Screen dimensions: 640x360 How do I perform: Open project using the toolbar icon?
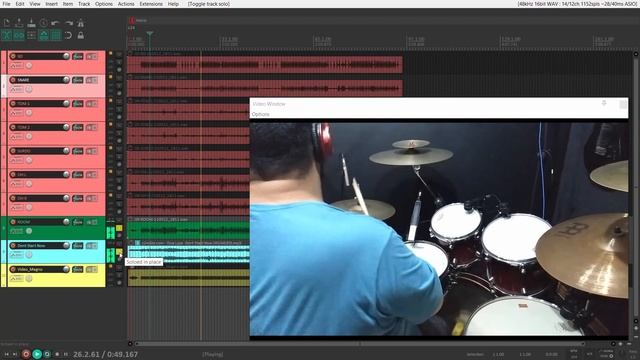tap(19, 23)
